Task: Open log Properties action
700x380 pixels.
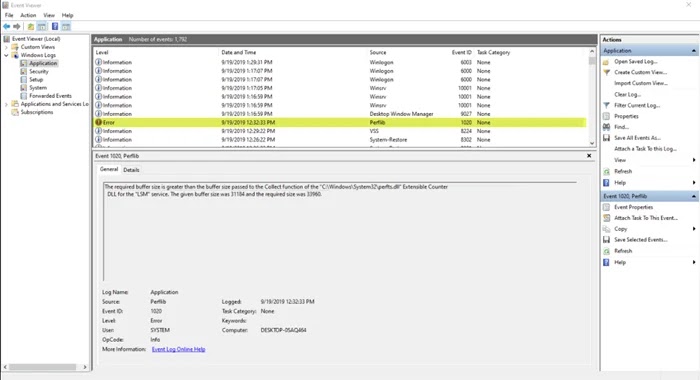Action: [626, 116]
